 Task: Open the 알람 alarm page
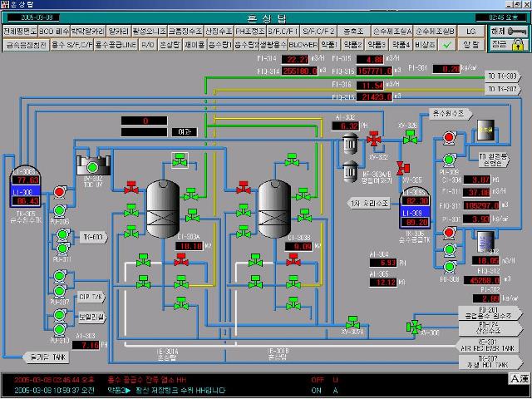click(x=471, y=44)
